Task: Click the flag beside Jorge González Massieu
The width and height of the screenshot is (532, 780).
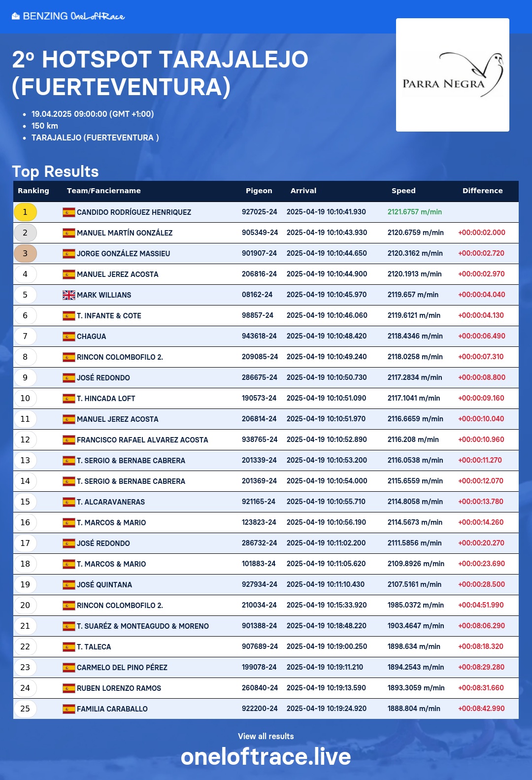Action: coord(69,254)
